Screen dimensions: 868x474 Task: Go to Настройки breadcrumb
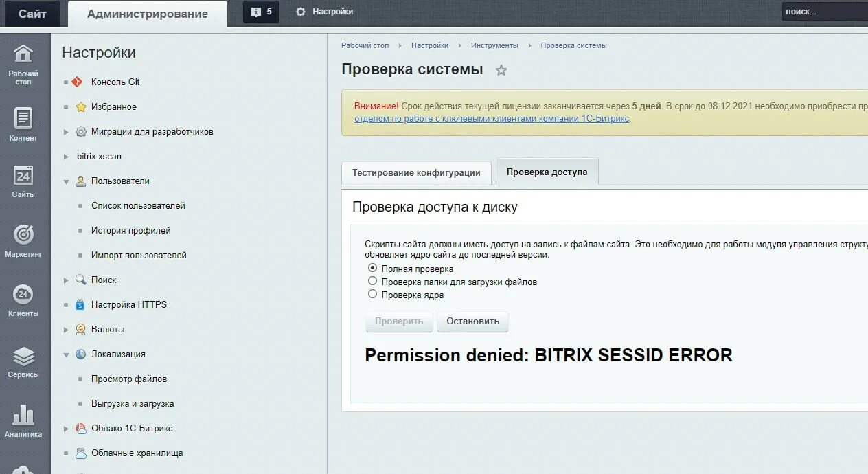point(430,45)
